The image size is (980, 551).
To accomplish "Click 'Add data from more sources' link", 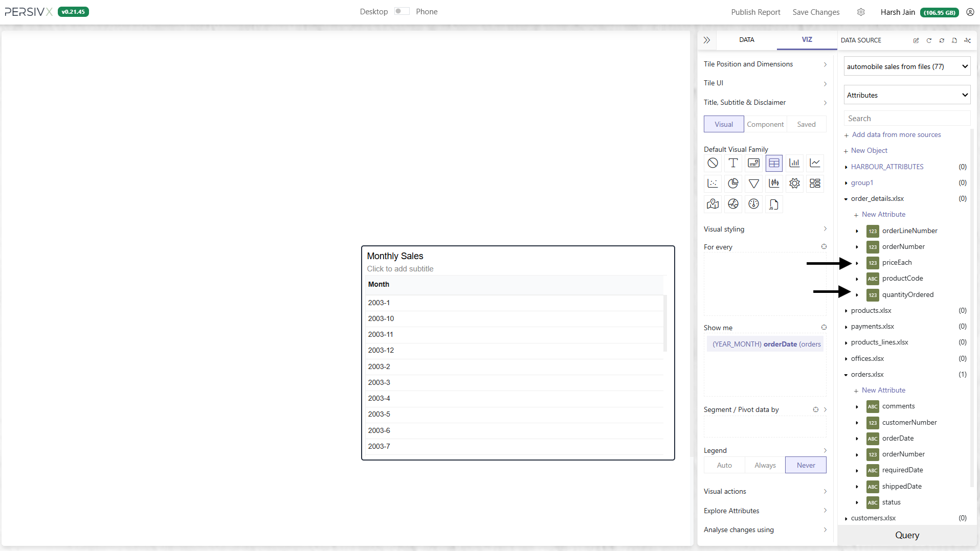I will 896,134.
